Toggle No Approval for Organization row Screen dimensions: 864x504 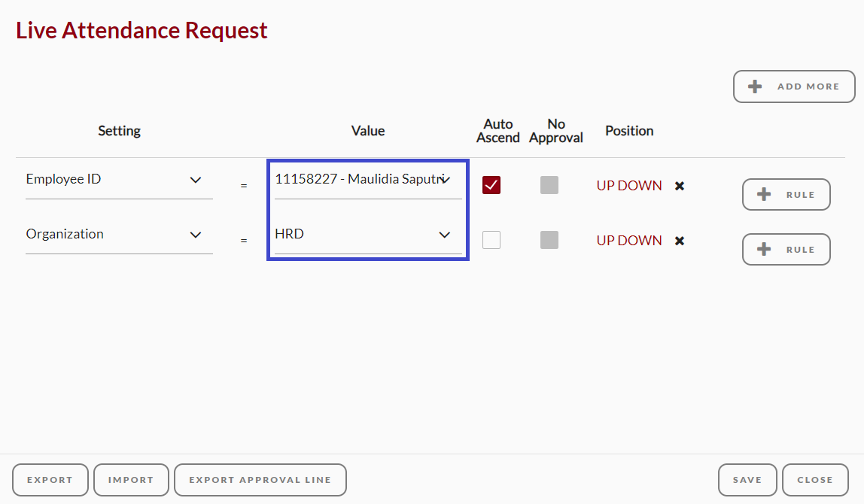(x=549, y=240)
